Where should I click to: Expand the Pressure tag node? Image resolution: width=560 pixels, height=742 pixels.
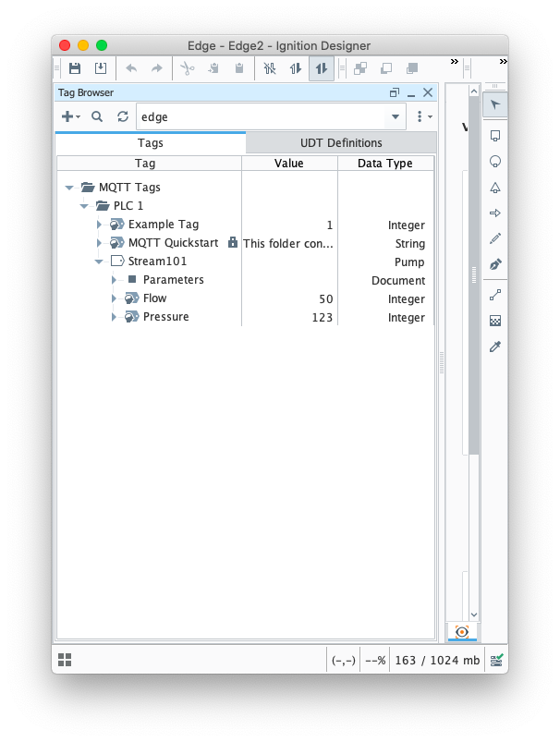(x=114, y=317)
